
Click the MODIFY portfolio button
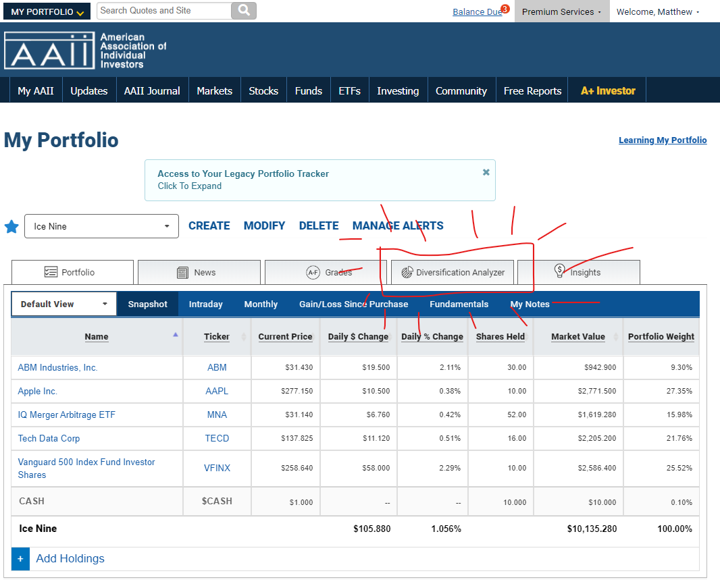pyautogui.click(x=265, y=226)
